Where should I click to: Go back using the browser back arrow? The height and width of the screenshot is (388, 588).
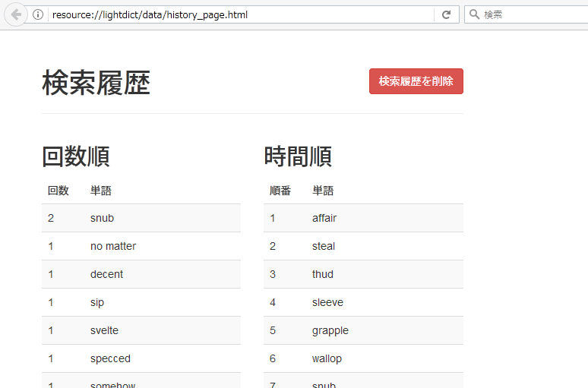coord(16,15)
